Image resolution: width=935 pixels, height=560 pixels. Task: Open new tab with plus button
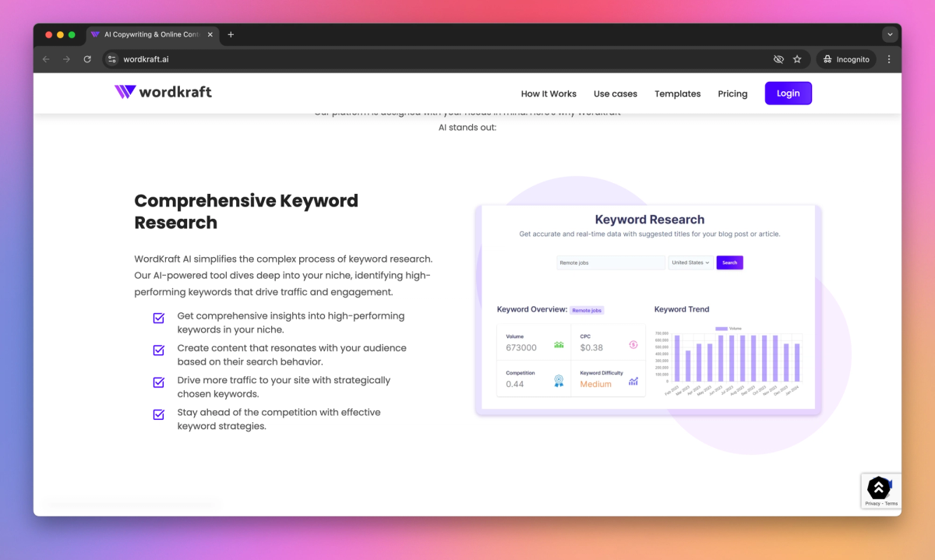[231, 34]
